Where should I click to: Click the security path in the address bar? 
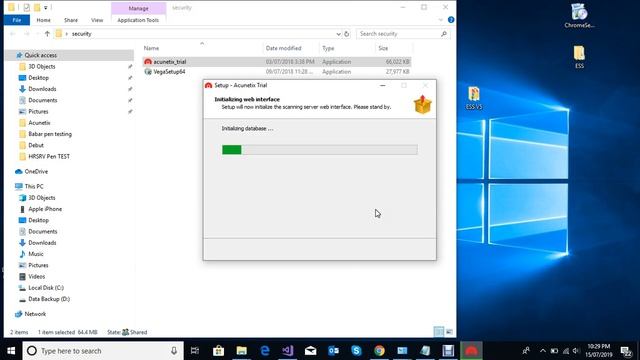[x=82, y=34]
